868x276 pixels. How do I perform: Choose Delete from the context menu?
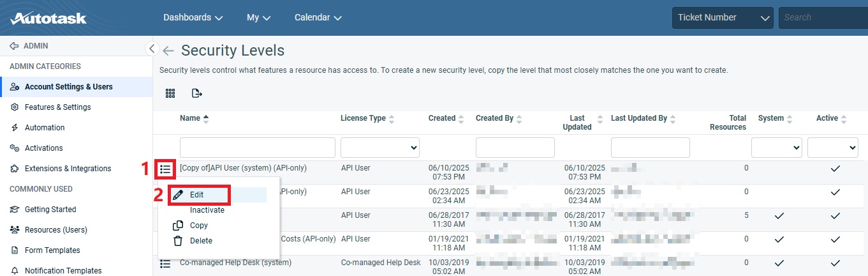click(201, 241)
